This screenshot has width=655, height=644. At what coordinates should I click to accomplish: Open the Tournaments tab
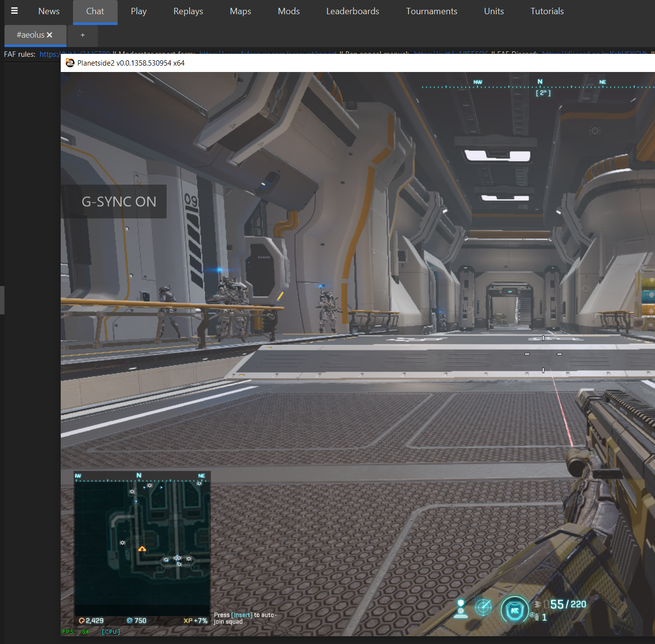pos(432,11)
